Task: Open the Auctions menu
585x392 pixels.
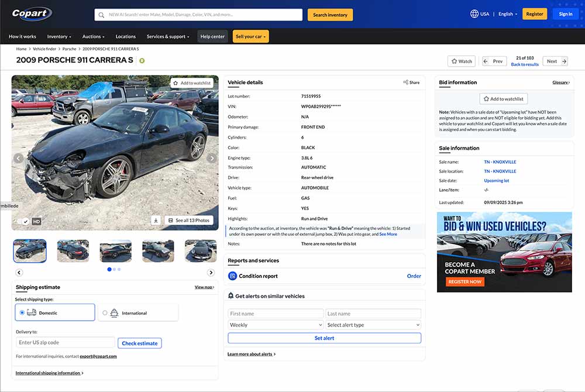Action: coord(92,36)
